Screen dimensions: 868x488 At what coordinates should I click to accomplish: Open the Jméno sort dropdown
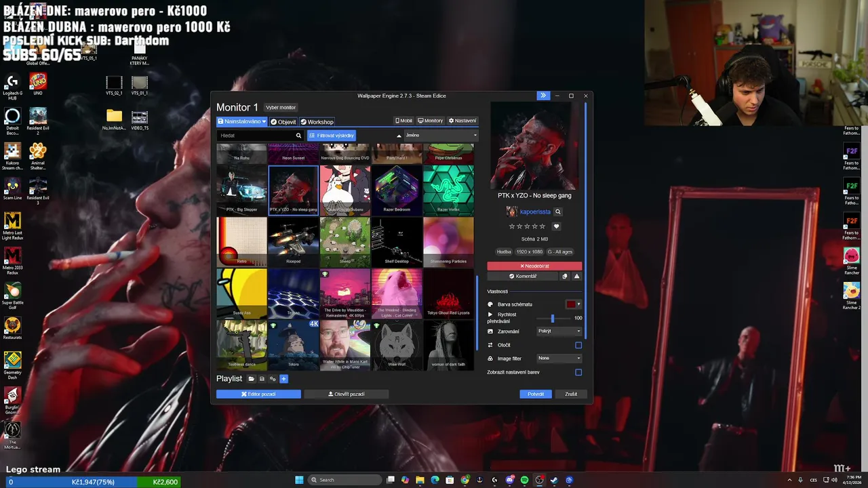tap(441, 136)
